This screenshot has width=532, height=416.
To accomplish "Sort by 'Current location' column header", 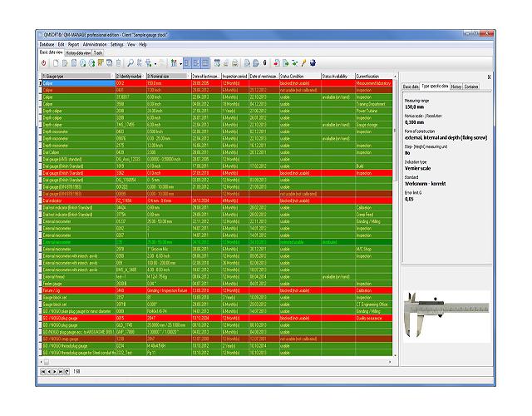I will point(373,76).
